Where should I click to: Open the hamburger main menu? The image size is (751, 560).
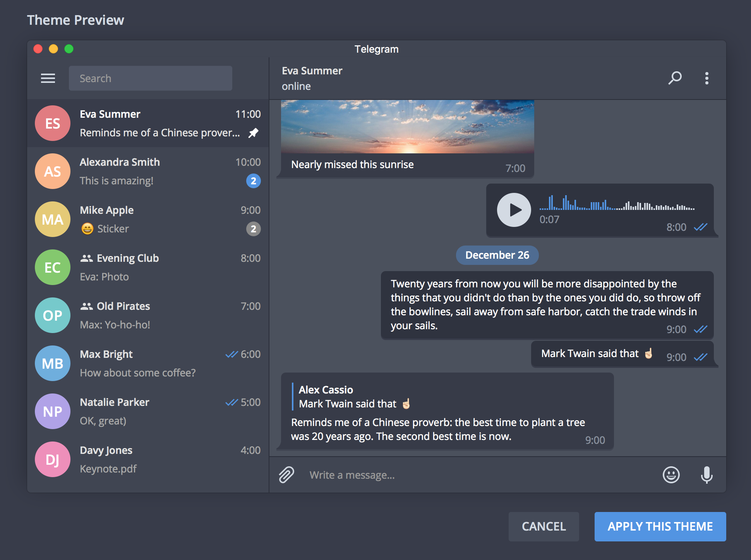click(48, 78)
